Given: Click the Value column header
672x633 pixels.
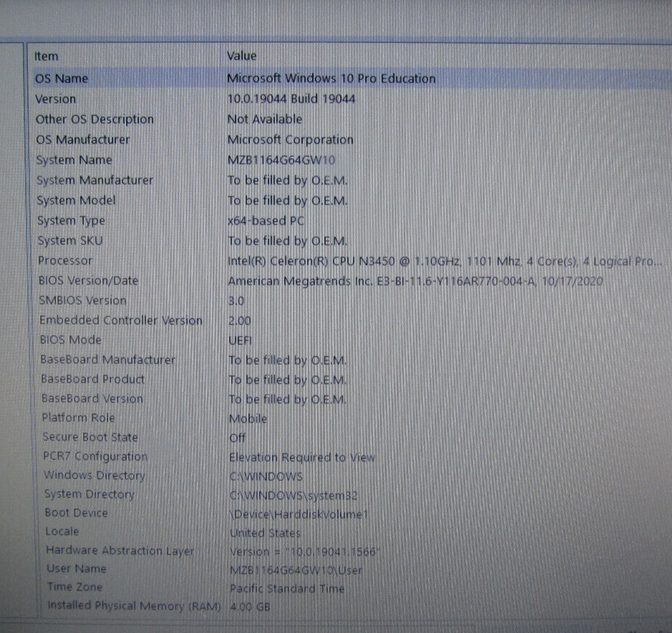Looking at the screenshot, I should coord(242,56).
